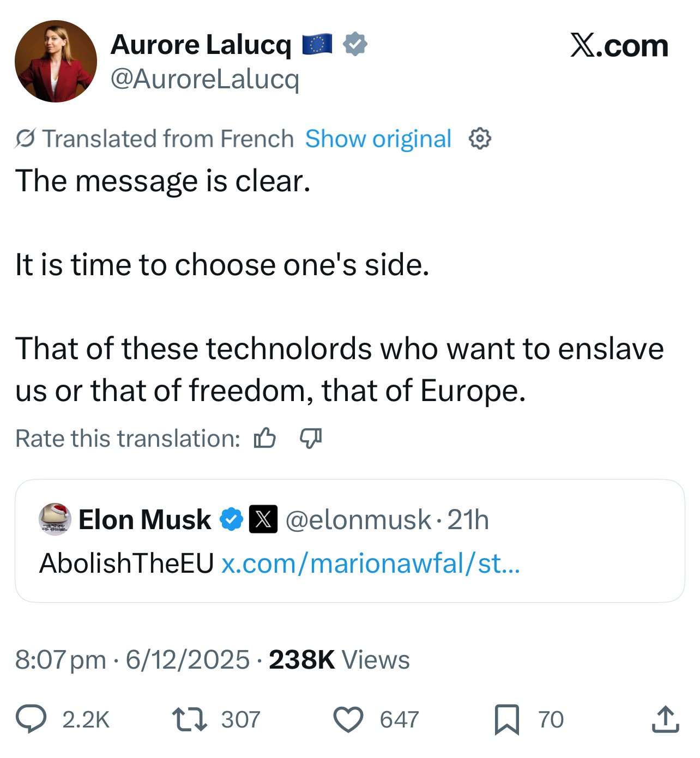Screen dimensions: 700x758
Task: Click the @AuroreLalucq handle
Action: (x=205, y=80)
